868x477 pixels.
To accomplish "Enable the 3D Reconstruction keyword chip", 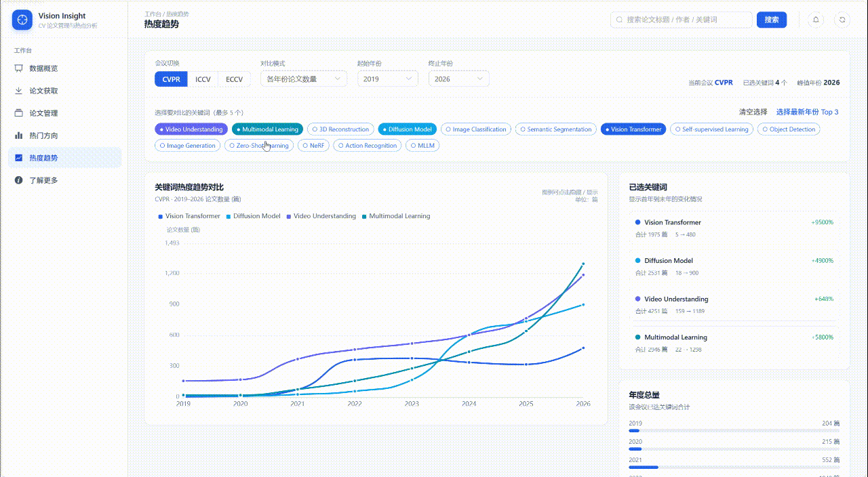I will [x=341, y=129].
